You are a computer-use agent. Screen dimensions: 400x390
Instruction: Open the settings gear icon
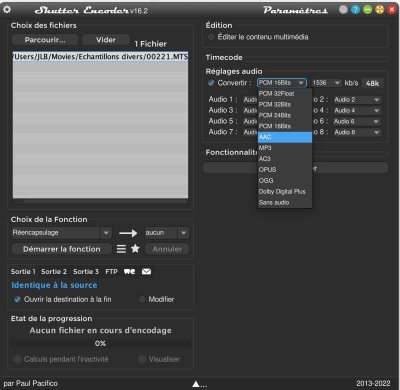[7, 9]
